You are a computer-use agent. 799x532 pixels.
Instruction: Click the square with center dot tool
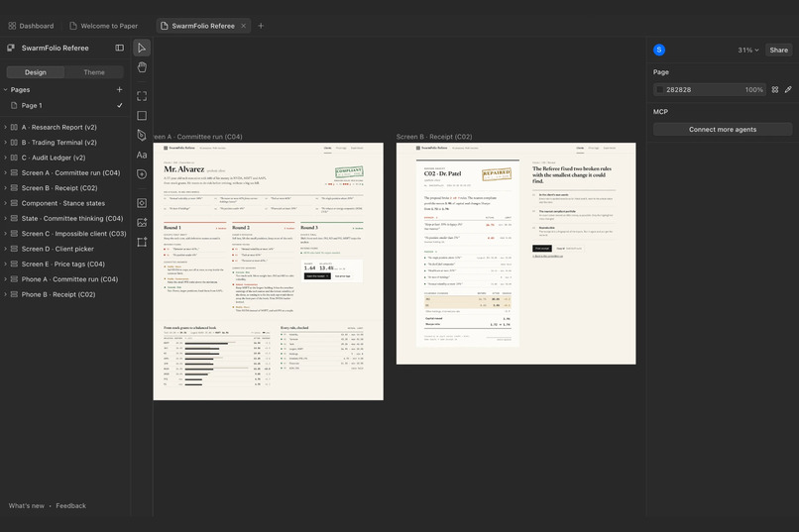tap(142, 203)
